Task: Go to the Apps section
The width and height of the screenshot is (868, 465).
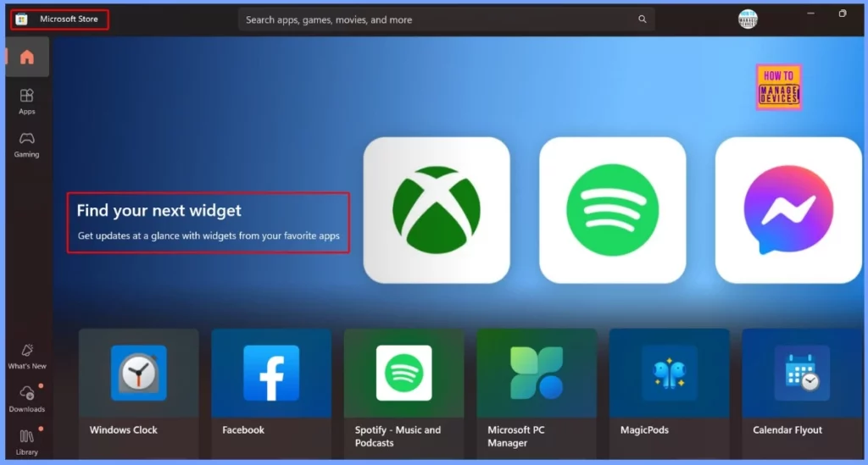Action: tap(26, 102)
